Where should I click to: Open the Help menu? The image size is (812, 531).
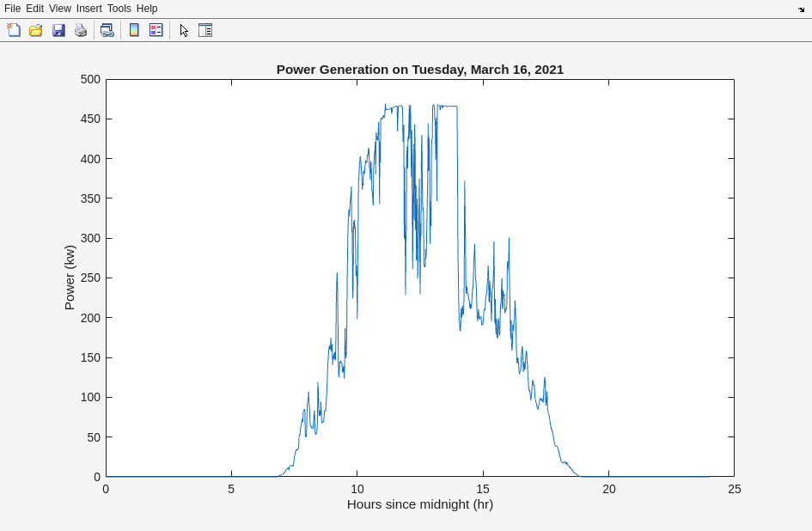point(147,9)
